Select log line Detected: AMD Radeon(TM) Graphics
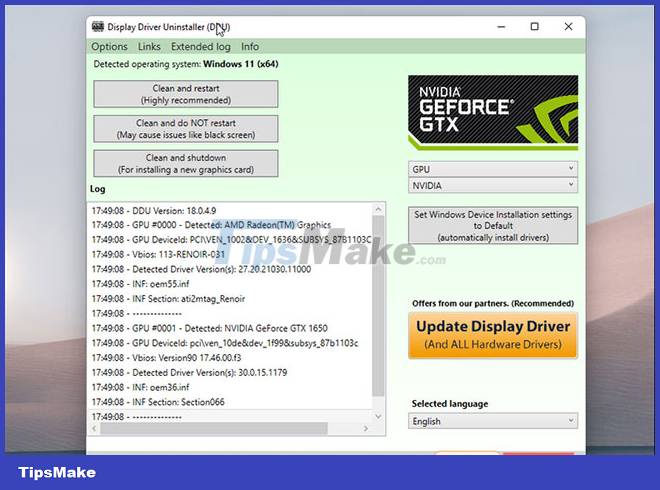The height and width of the screenshot is (490, 660). 211,225
